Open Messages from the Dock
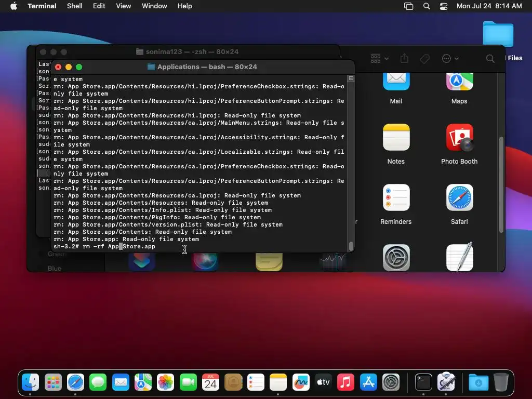The image size is (532, 399). [x=98, y=382]
